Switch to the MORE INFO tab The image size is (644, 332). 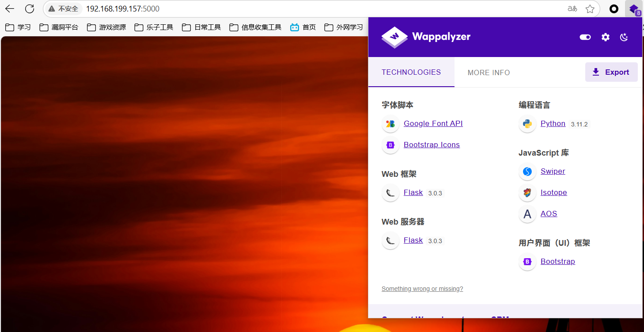click(489, 73)
